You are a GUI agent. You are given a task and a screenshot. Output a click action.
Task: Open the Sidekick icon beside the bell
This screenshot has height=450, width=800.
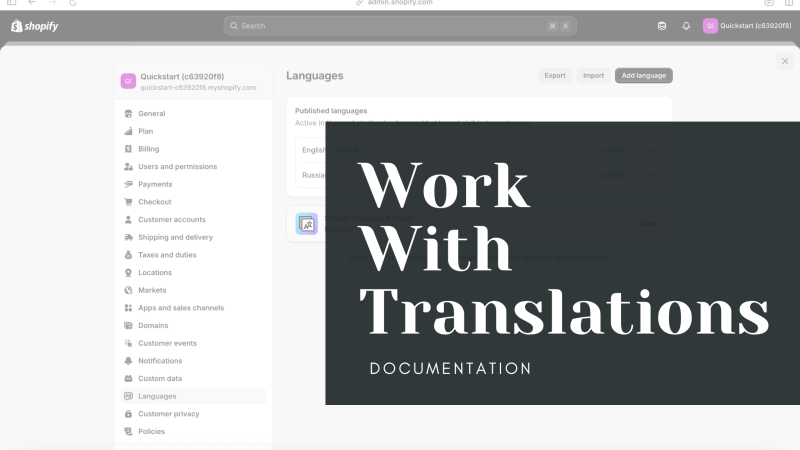pos(662,26)
